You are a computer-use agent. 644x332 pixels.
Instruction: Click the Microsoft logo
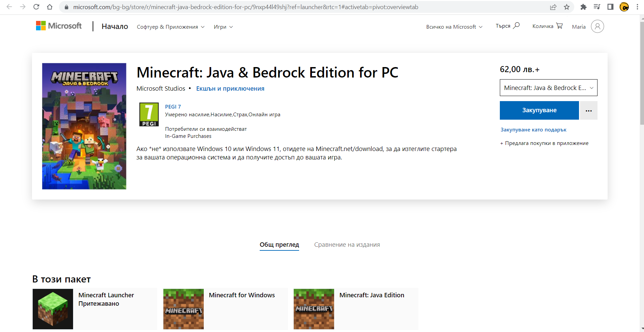point(59,26)
